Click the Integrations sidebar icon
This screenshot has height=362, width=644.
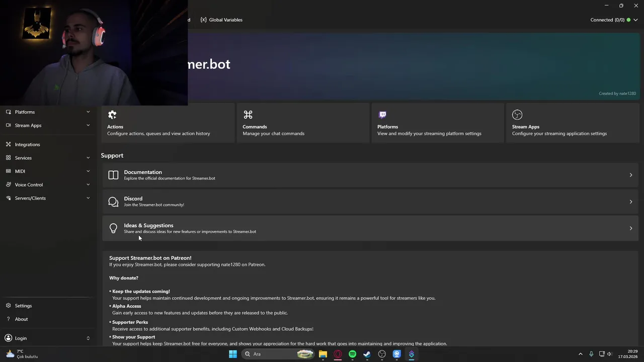pos(8,144)
